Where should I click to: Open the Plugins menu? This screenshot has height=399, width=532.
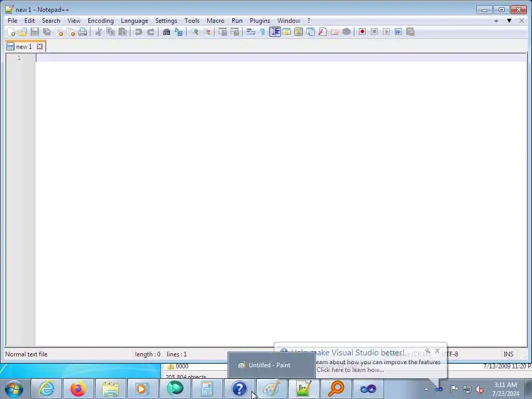click(260, 21)
